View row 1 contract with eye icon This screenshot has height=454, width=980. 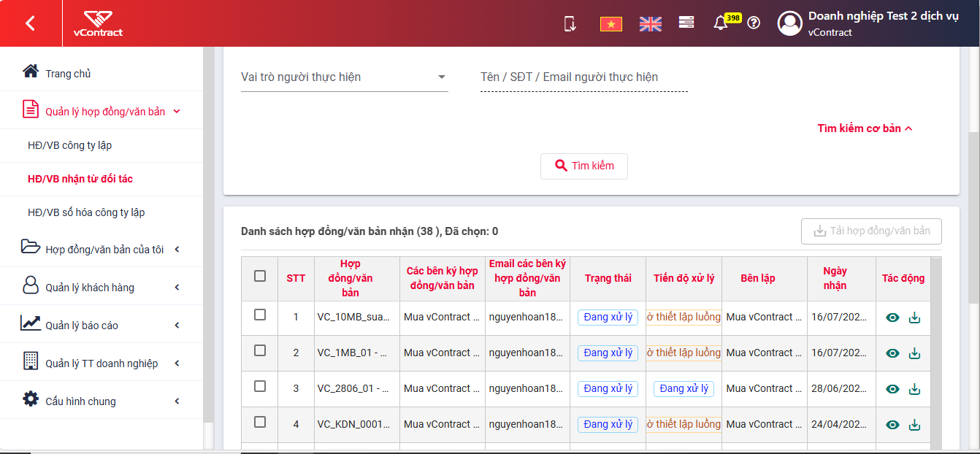(892, 318)
